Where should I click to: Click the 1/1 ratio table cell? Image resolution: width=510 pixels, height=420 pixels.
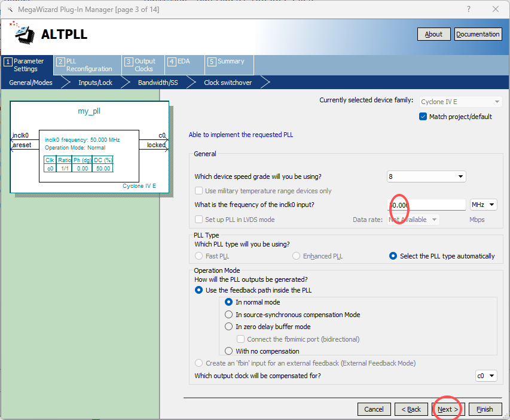[65, 168]
